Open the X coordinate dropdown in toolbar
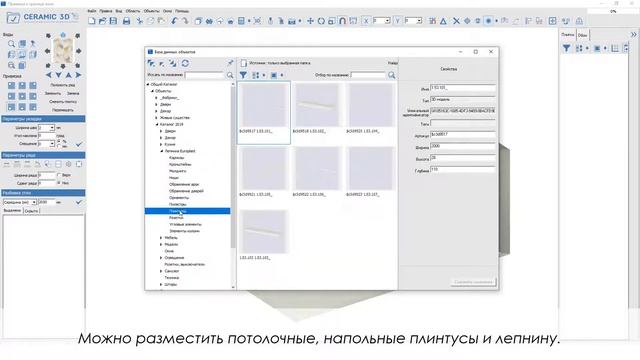This screenshot has width=640, height=360. click(x=387, y=21)
